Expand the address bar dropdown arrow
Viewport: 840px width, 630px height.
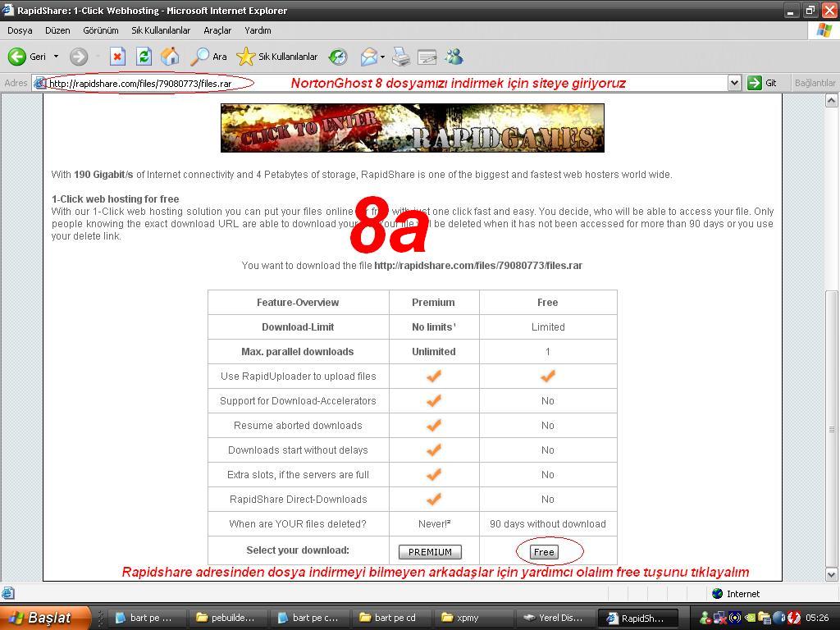coord(734,83)
